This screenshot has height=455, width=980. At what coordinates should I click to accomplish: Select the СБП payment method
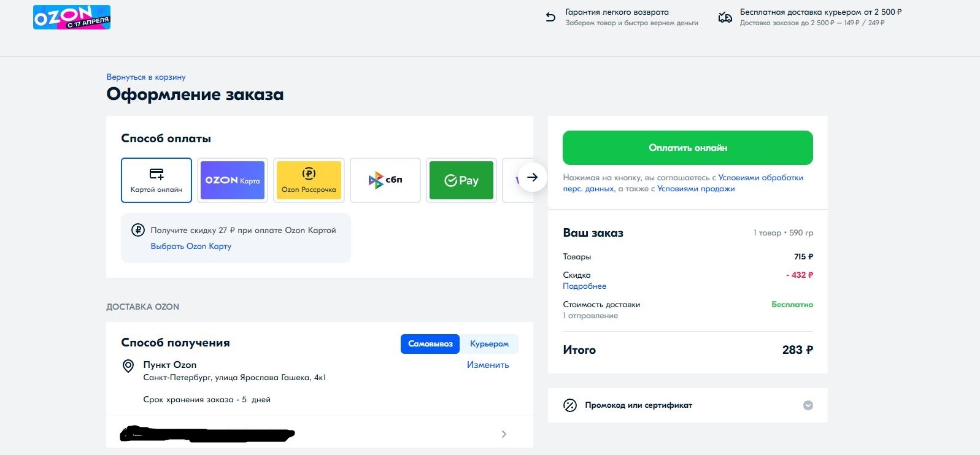click(x=385, y=180)
